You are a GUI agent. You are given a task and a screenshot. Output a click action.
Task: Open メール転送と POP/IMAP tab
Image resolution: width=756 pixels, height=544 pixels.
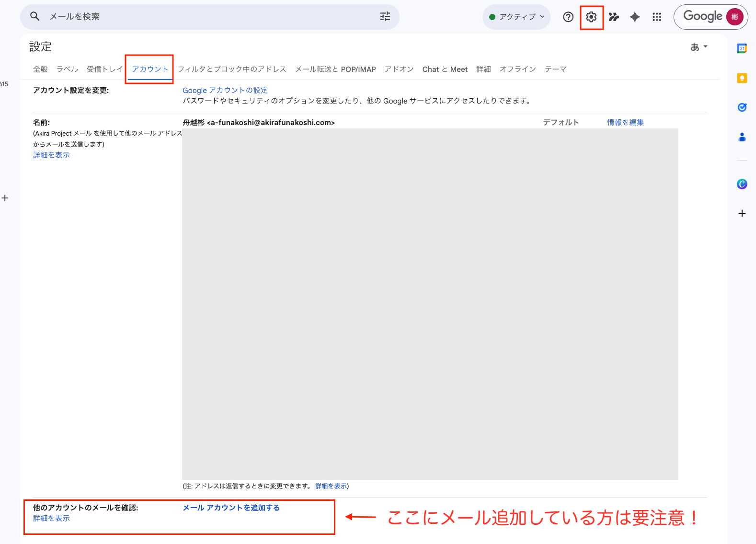tap(335, 69)
